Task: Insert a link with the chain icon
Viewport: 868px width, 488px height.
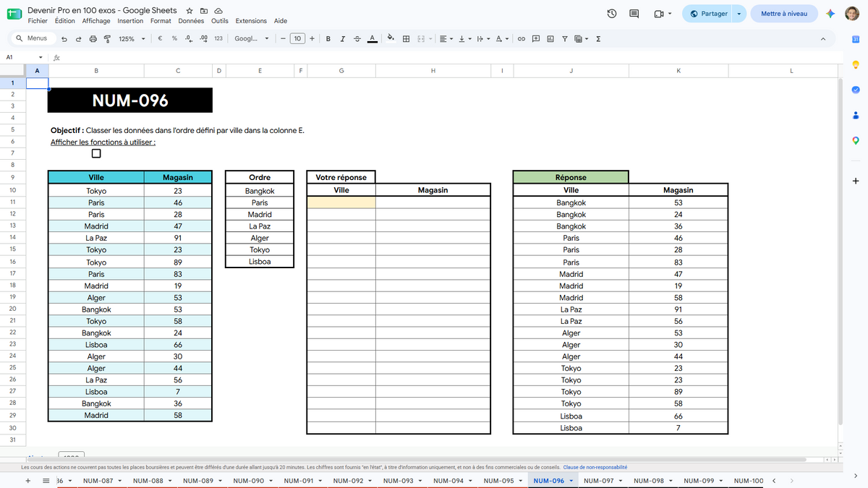Action: 521,39
